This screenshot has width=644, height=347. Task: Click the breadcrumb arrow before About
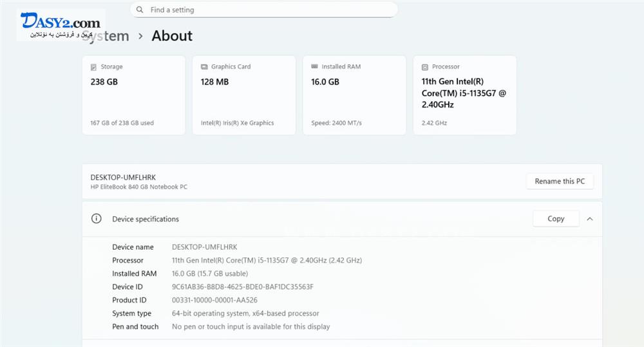pyautogui.click(x=141, y=37)
